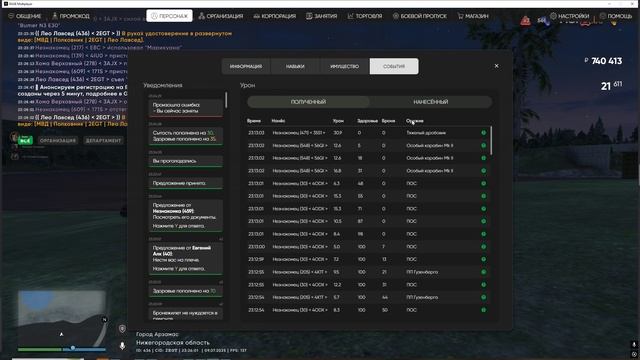Viewport: 640px width, 360px height.
Task: Select the СОБЫТИЯ tab
Action: coord(394,66)
